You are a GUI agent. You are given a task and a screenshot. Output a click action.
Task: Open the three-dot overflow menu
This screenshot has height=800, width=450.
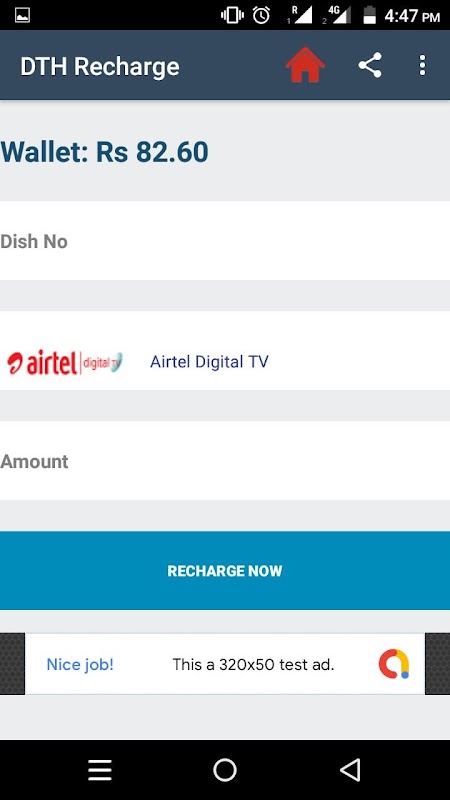tap(422, 65)
